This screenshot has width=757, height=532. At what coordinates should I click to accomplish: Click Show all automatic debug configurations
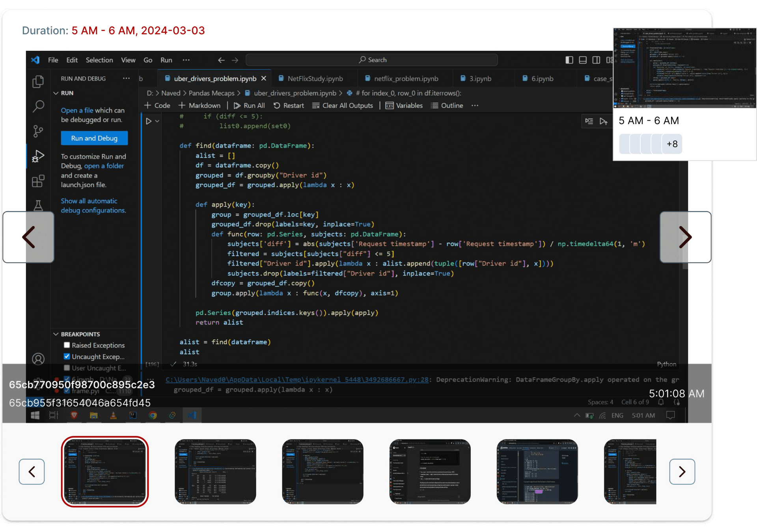(93, 206)
